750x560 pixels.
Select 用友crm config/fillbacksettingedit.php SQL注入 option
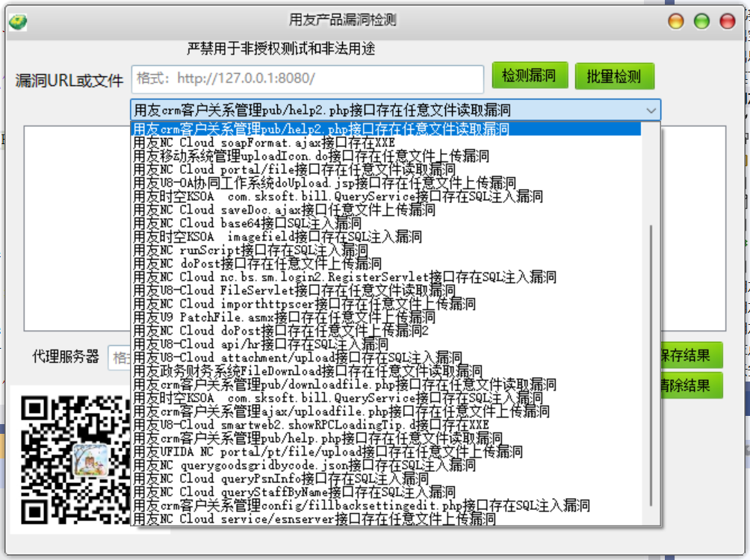click(x=386, y=505)
